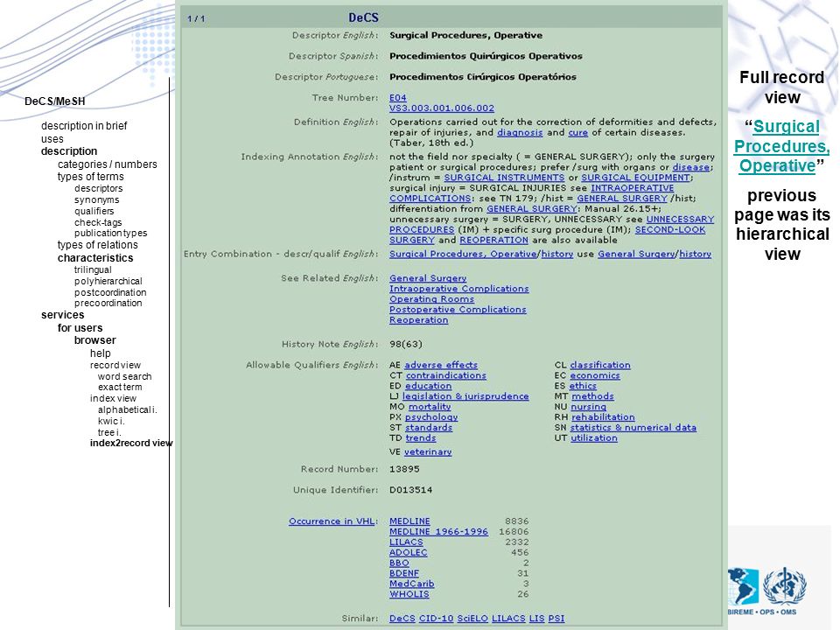
Task: Open LILACS occurrence link
Action: click(406, 542)
